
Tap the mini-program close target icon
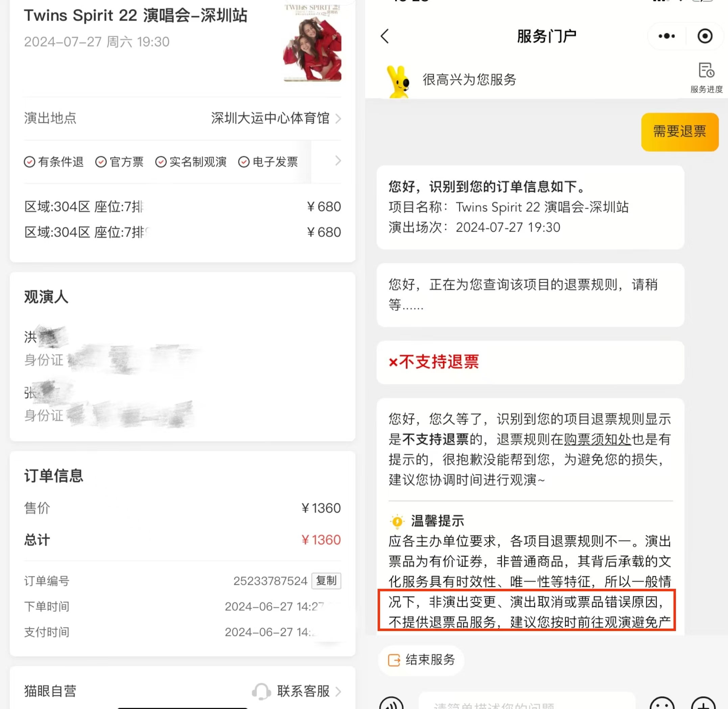pyautogui.click(x=705, y=36)
